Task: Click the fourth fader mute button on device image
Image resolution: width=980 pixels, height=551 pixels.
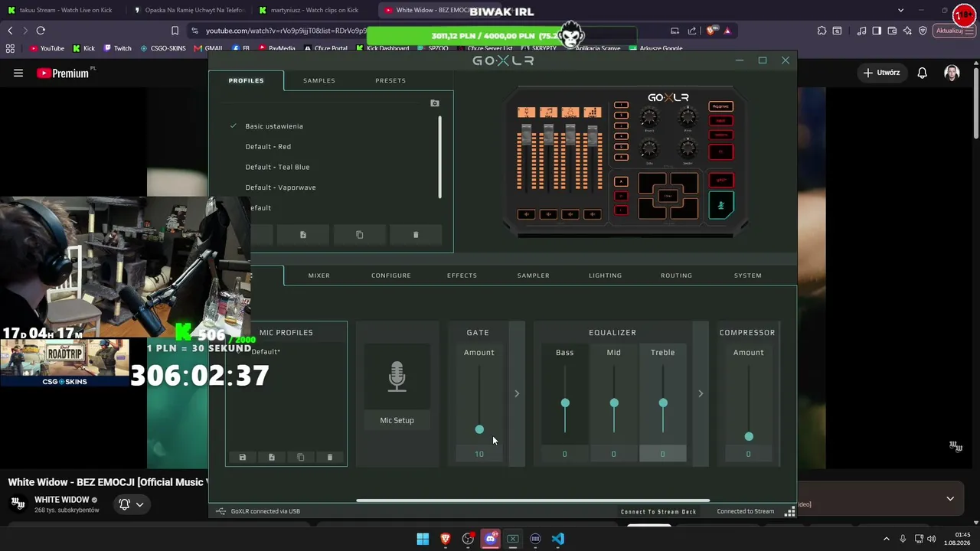Action: [x=592, y=214]
